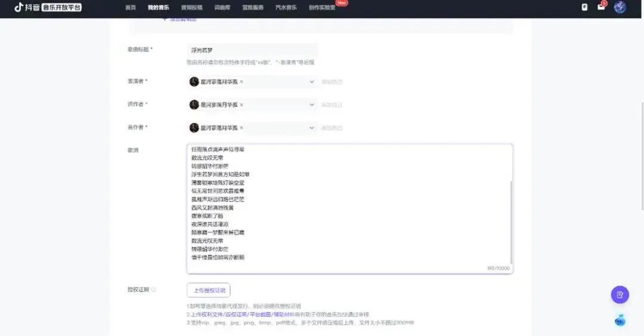Click the purple feedback floating button
644x336 pixels.
pos(620,294)
